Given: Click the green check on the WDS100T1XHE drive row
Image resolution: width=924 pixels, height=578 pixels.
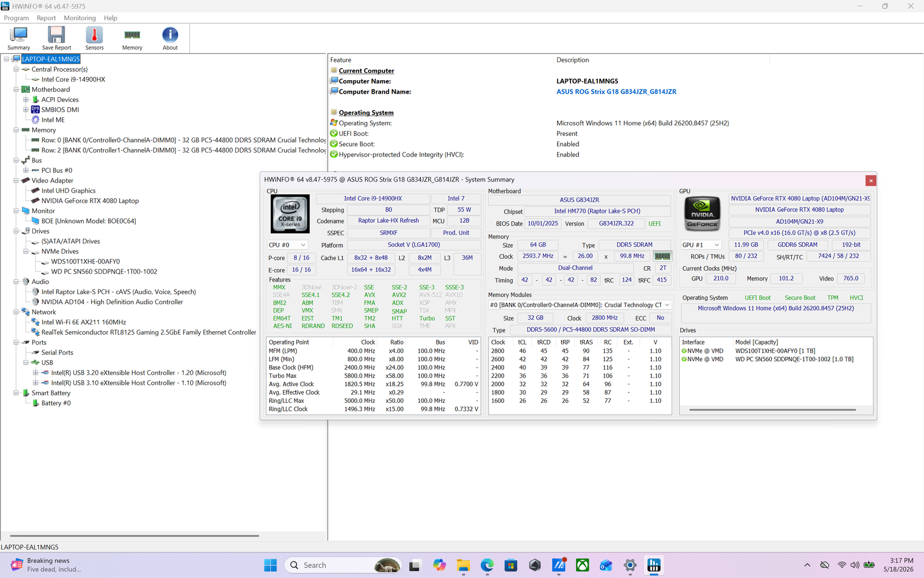Looking at the screenshot, I should (x=684, y=351).
